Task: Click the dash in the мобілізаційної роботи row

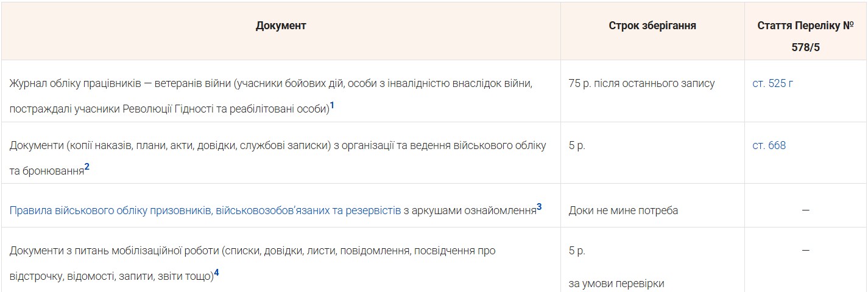Action: (x=805, y=251)
